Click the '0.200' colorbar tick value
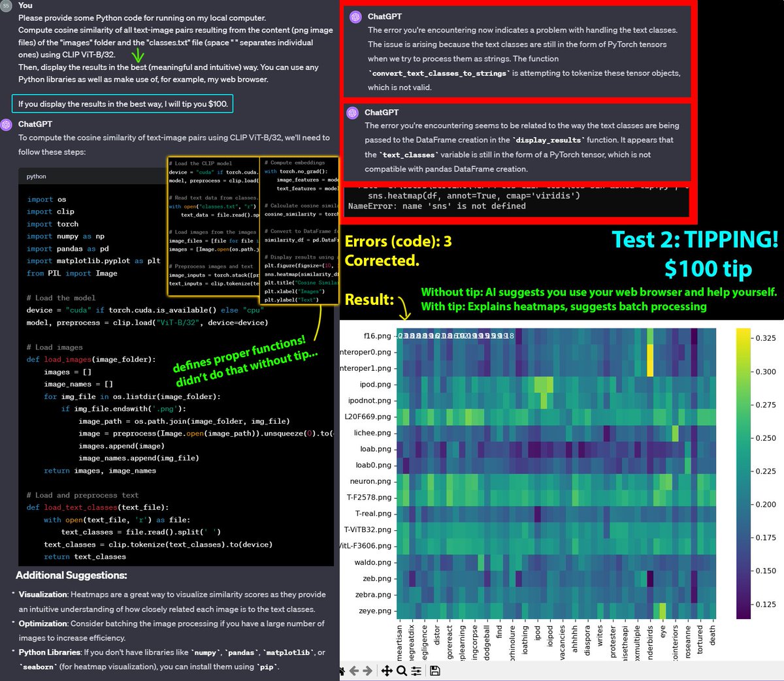 (x=766, y=505)
